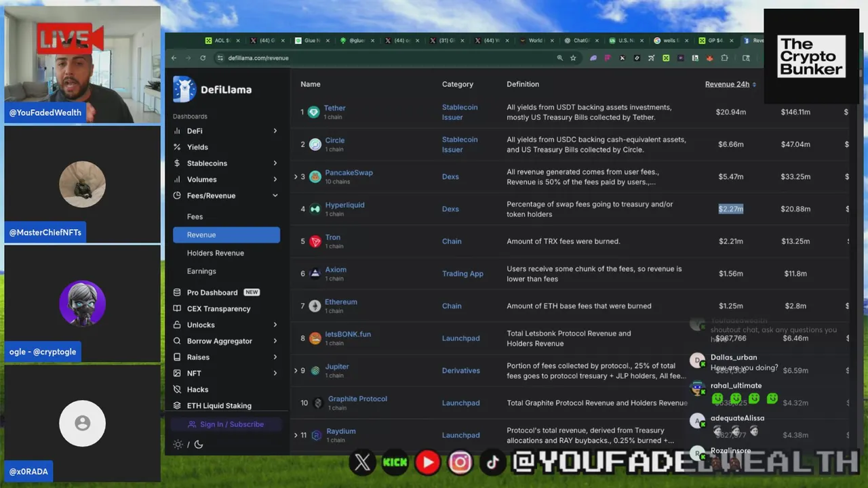The image size is (868, 488).
Task: Click the zoom magnifier in address bar
Action: (x=559, y=58)
